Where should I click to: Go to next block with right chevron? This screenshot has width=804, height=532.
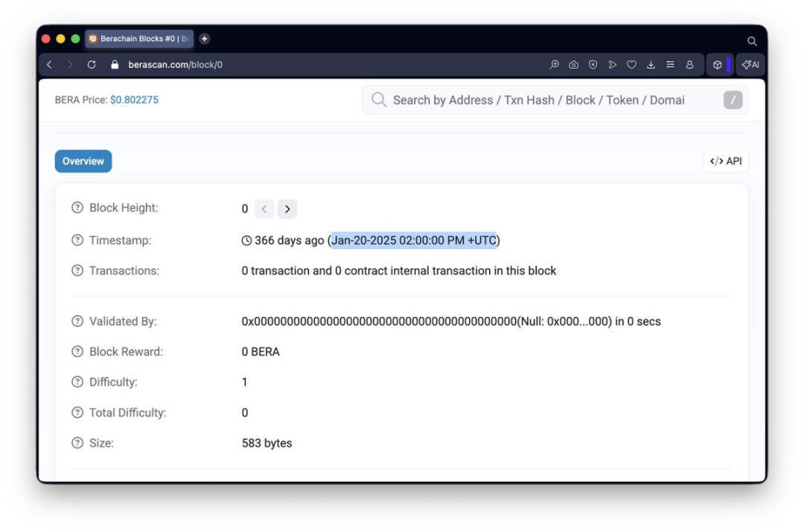pos(287,208)
